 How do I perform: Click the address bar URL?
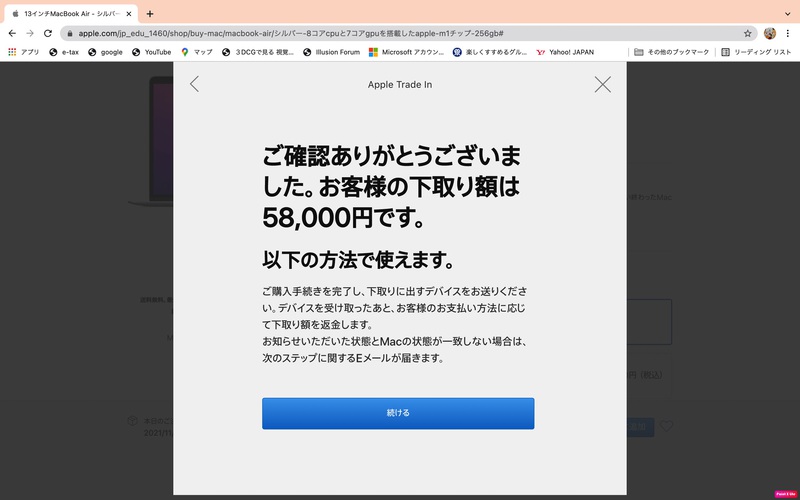[291, 33]
